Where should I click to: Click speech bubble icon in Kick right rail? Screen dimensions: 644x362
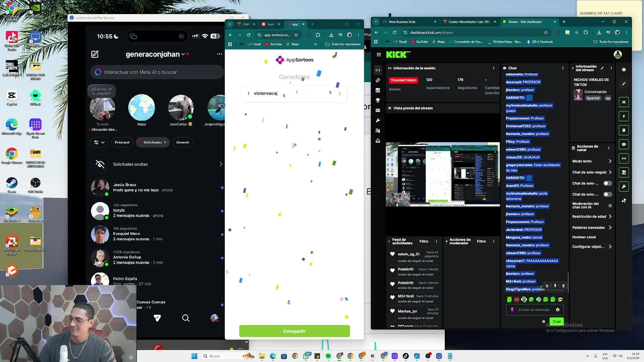[x=624, y=144]
